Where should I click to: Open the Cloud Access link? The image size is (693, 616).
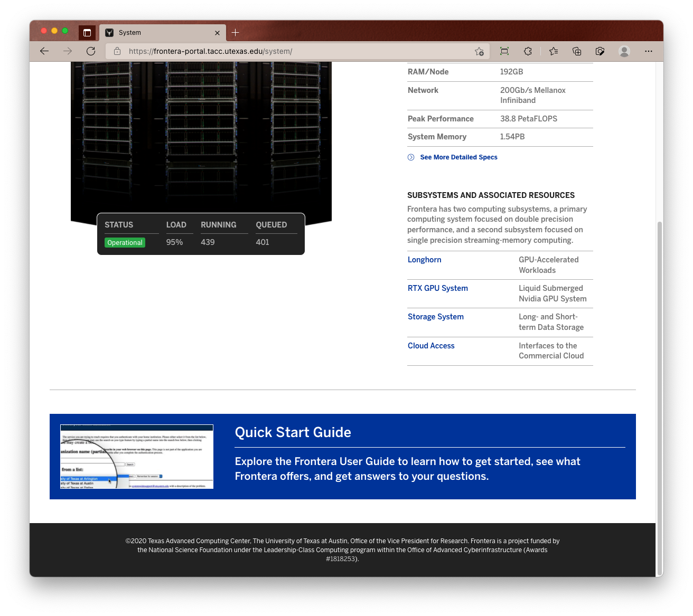click(x=431, y=346)
